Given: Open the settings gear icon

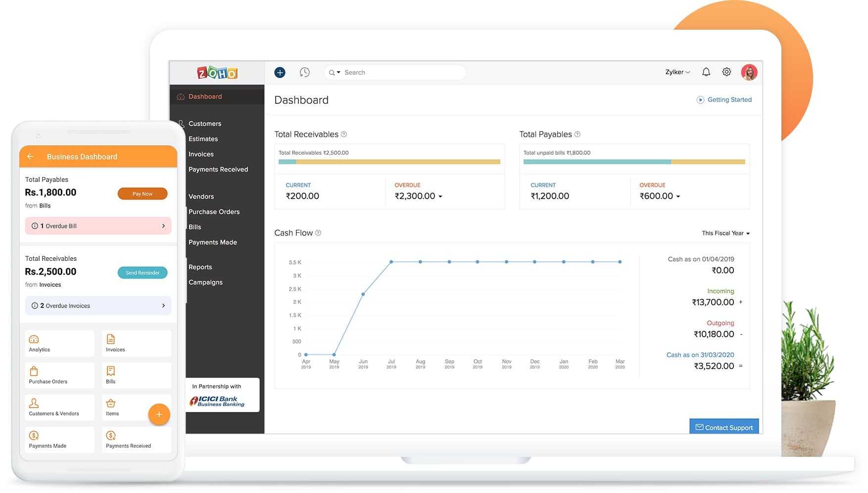Looking at the screenshot, I should [x=726, y=72].
